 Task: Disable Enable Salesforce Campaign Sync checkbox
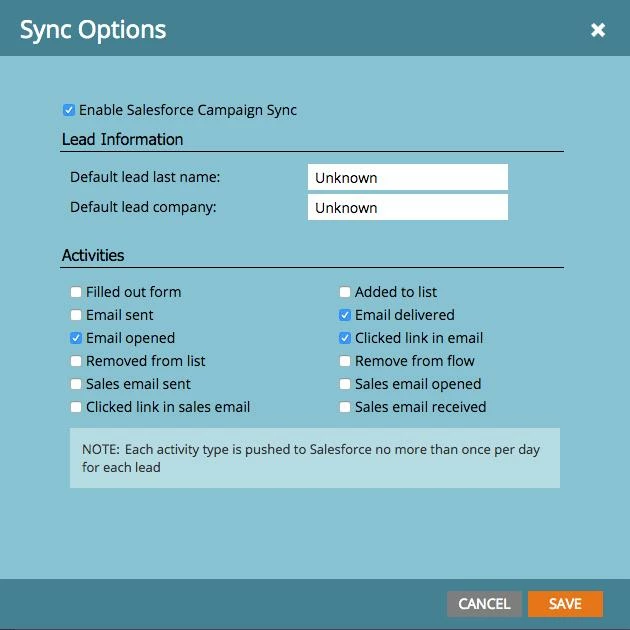pyautogui.click(x=69, y=110)
